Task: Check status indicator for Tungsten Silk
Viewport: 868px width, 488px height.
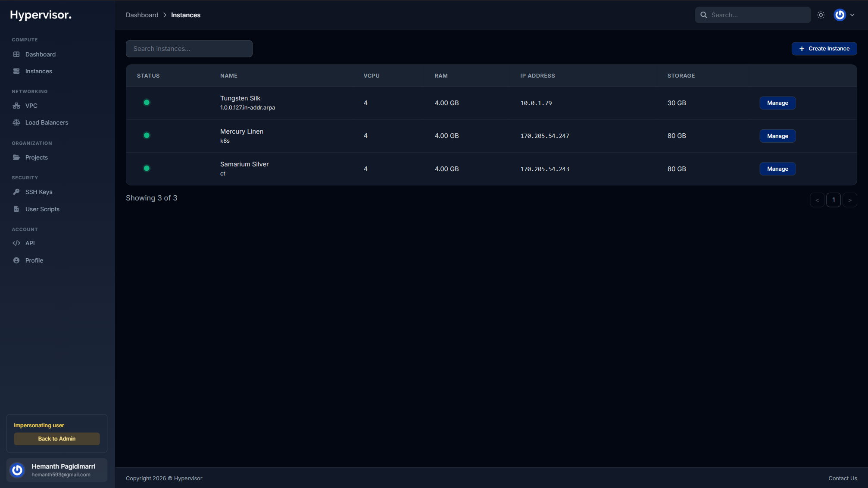Action: (x=147, y=103)
